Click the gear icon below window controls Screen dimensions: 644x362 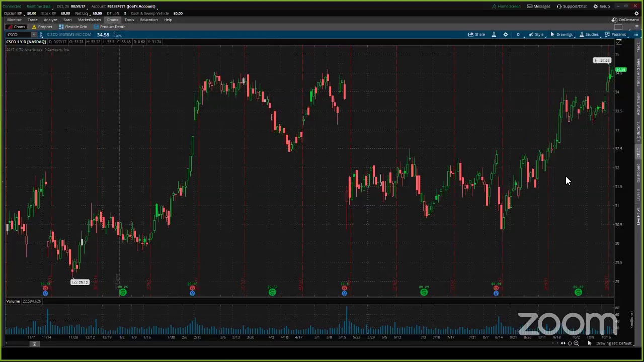[x=636, y=13]
